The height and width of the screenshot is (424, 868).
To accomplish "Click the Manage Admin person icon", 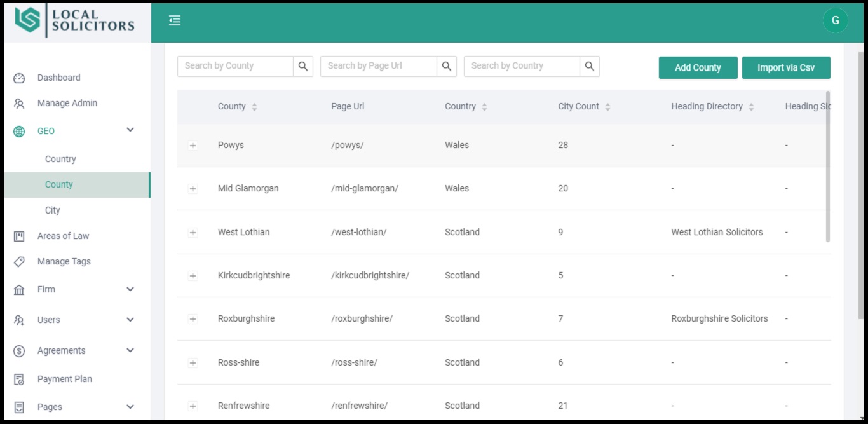I will tap(19, 104).
